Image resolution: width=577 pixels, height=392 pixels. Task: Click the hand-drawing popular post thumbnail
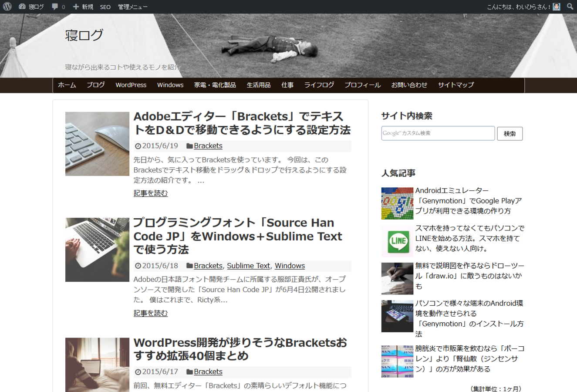(x=397, y=279)
